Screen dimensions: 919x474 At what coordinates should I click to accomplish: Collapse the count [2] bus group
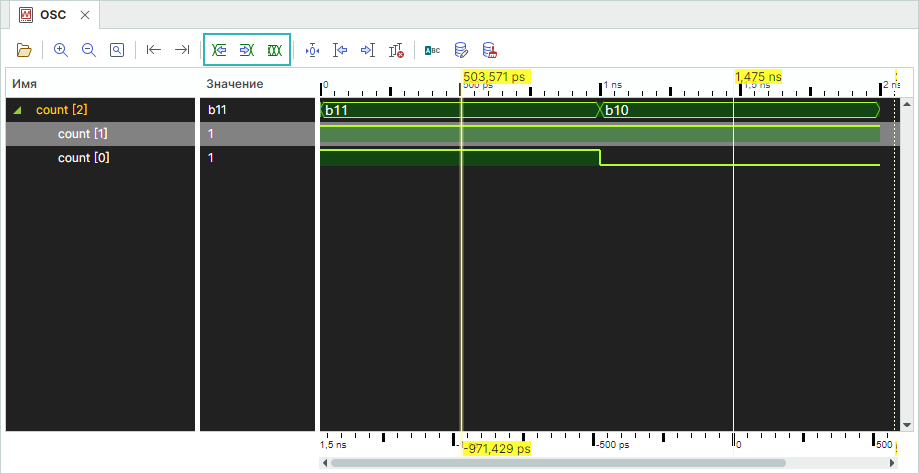coord(18,110)
